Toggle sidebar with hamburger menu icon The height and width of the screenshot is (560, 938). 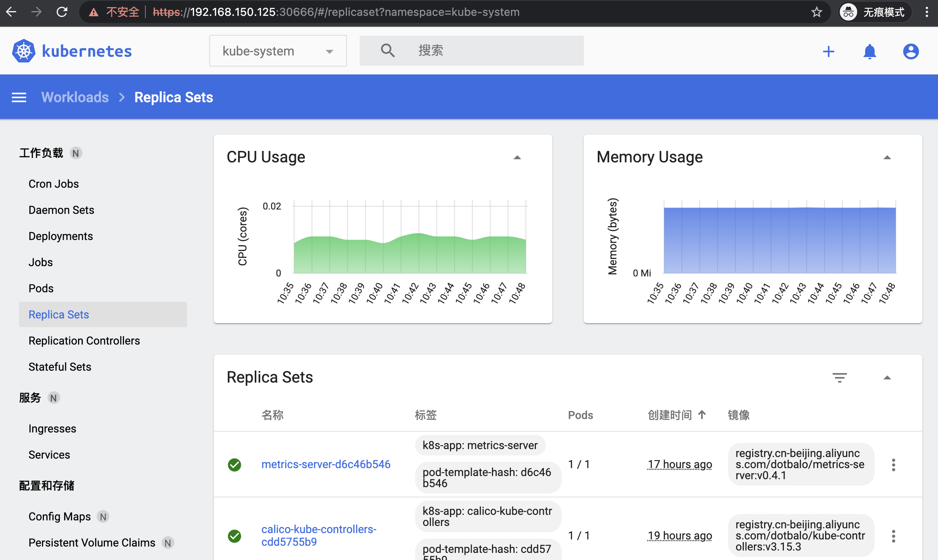[x=19, y=97]
